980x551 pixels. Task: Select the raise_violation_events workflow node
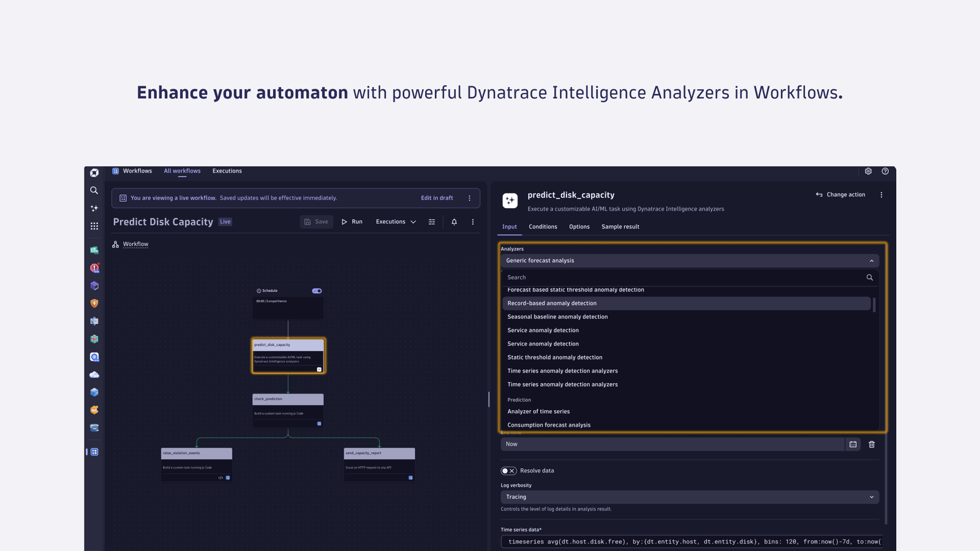click(x=197, y=465)
